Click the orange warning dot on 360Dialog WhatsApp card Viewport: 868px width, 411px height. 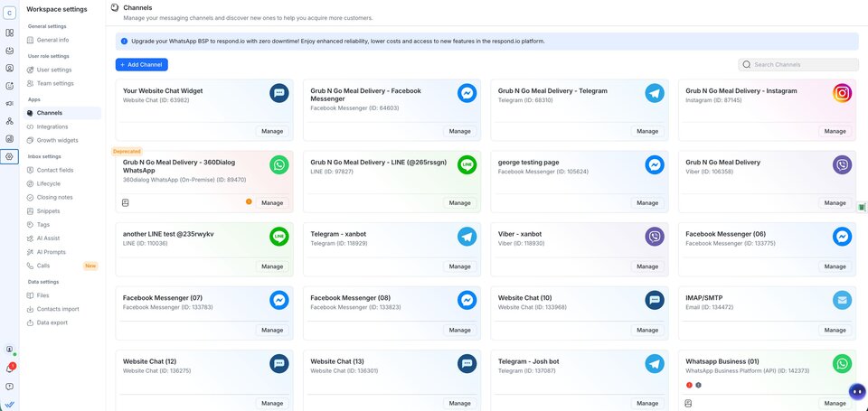(x=249, y=202)
